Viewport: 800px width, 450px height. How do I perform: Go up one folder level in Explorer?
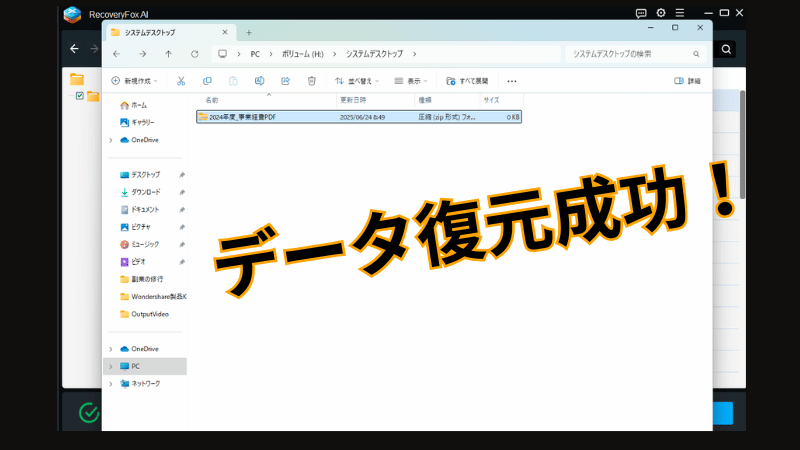[168, 53]
